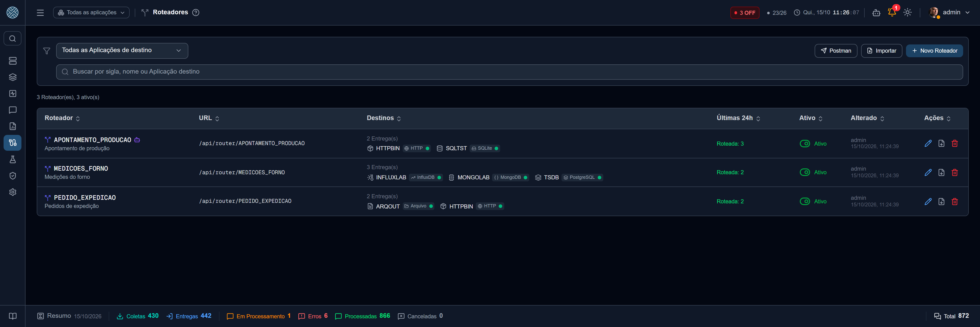Viewport: 980px width, 327px height.
Task: Click the help icon next to Roteadores
Action: [x=196, y=13]
